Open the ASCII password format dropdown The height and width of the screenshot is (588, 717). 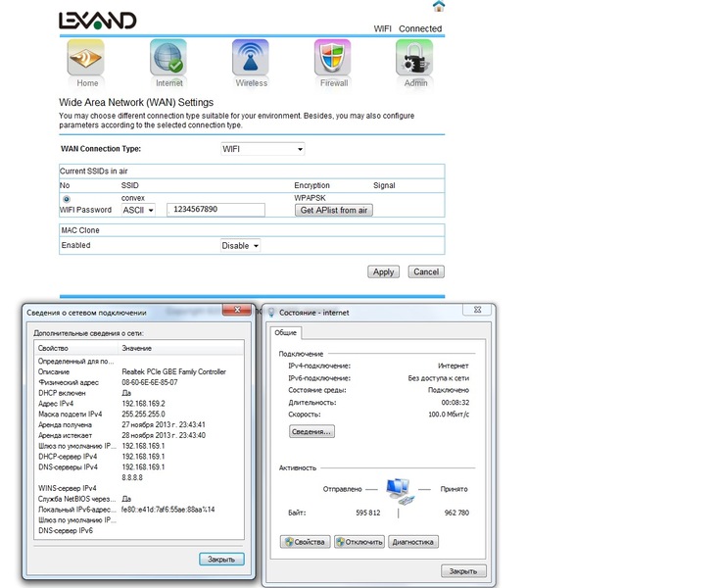point(138,210)
